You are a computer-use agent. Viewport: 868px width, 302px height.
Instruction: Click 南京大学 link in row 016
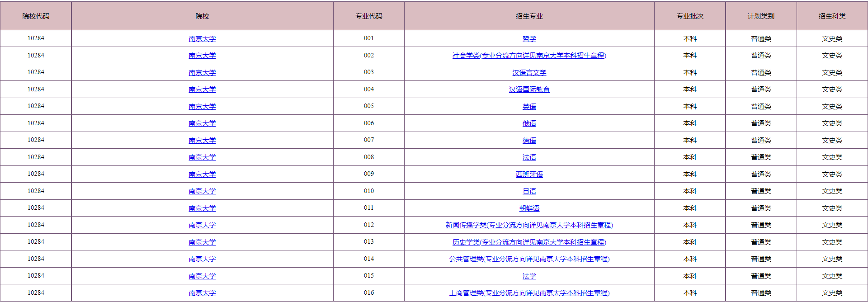tap(202, 293)
